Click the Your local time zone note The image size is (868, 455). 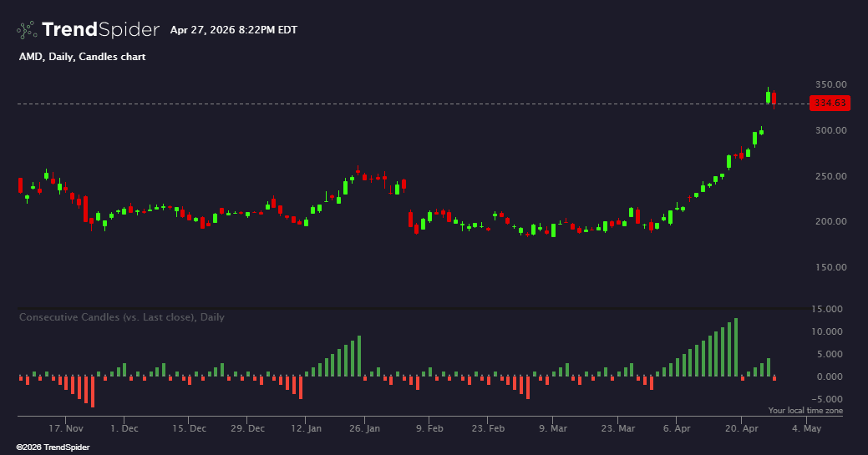(805, 411)
